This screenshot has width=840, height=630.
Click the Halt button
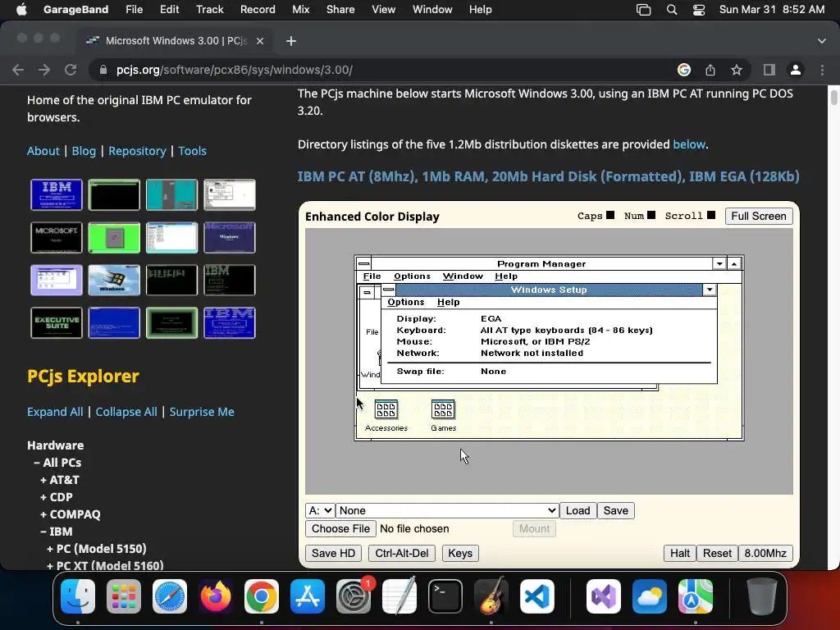pyautogui.click(x=680, y=554)
